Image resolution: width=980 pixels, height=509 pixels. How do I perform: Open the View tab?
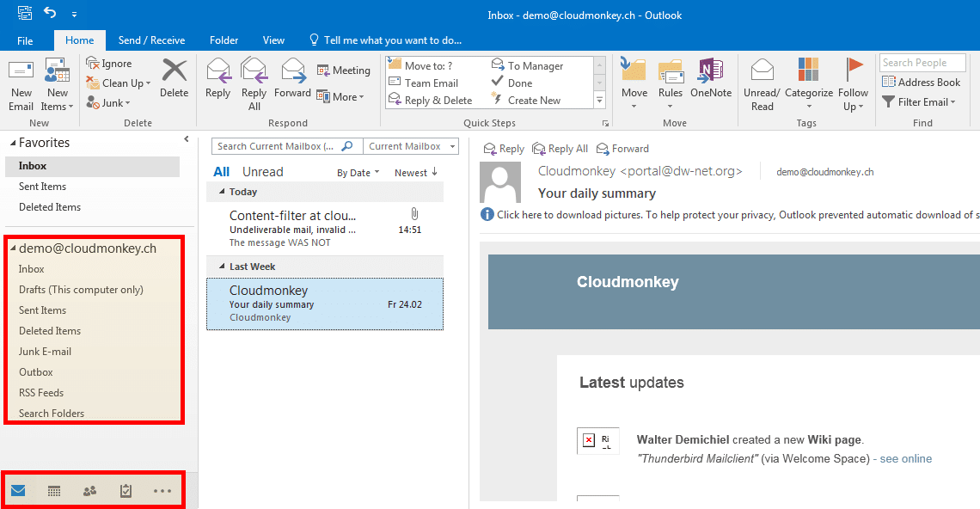click(x=273, y=40)
